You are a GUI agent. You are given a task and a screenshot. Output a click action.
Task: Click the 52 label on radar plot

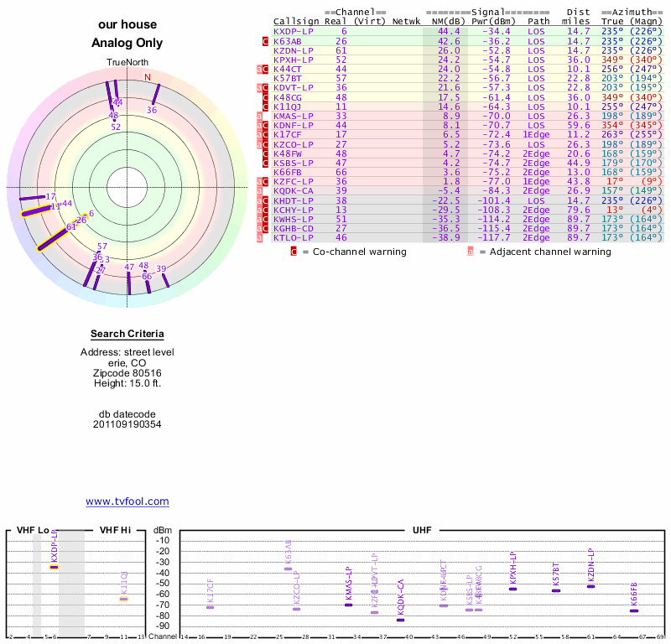116,127
